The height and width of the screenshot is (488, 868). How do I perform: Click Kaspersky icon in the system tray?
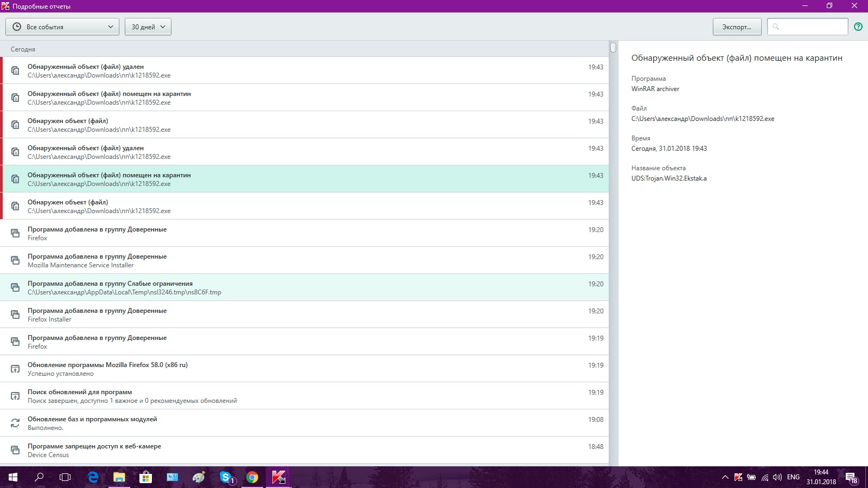point(738,477)
